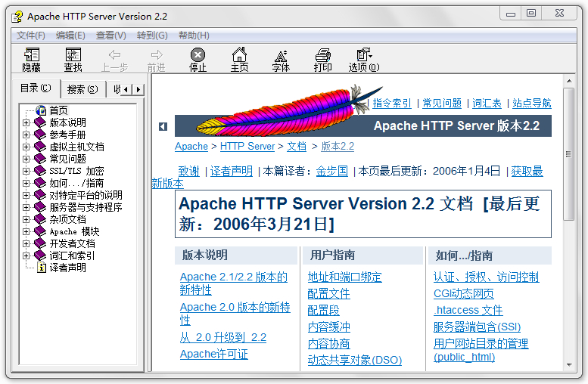Expand the 词汇和索引 tree node

click(x=26, y=256)
